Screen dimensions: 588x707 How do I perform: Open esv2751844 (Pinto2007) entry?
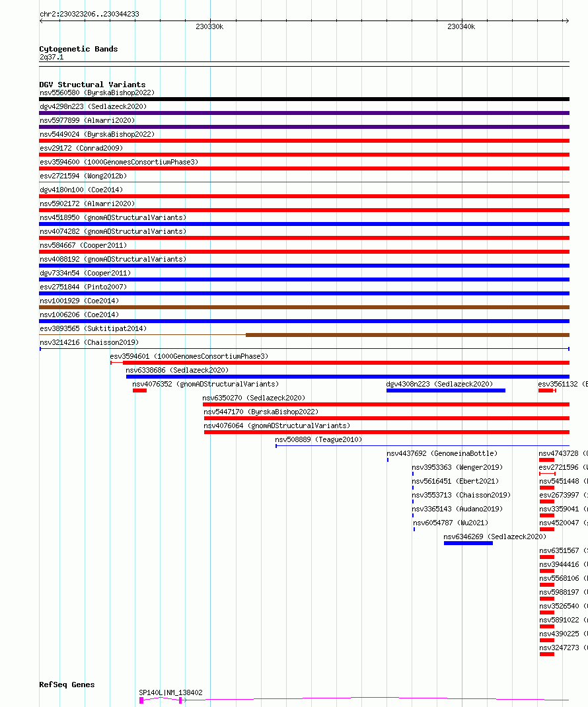coord(83,287)
